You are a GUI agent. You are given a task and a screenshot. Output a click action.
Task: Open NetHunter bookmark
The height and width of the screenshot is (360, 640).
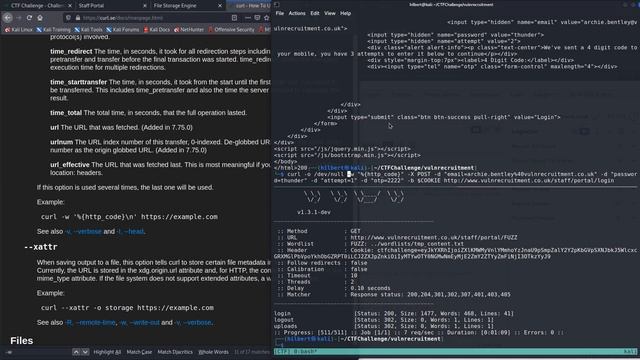click(189, 29)
